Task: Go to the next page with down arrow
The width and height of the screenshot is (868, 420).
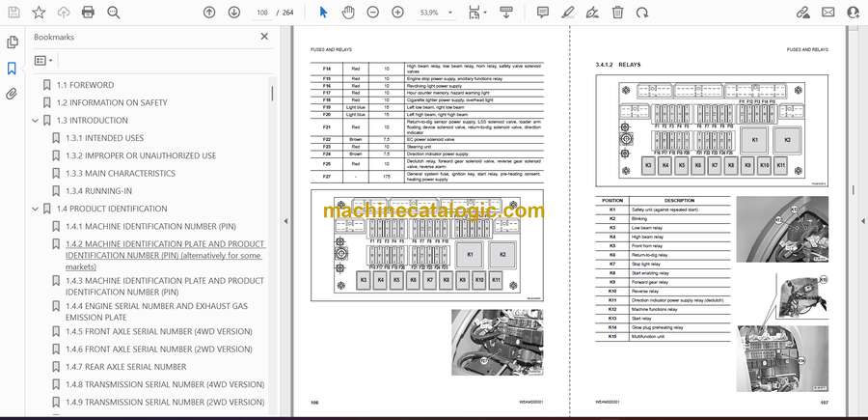Action: click(234, 13)
